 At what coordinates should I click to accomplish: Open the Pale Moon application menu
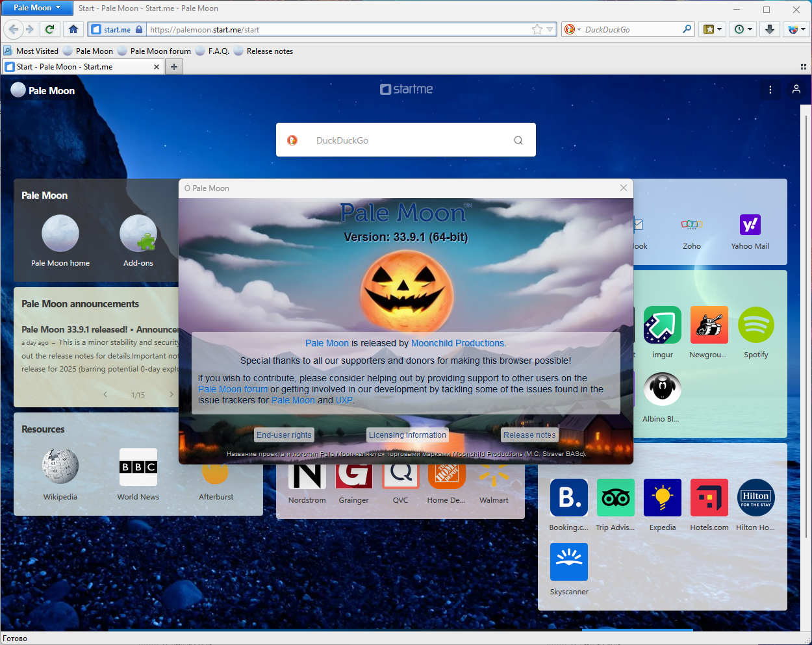(x=37, y=8)
